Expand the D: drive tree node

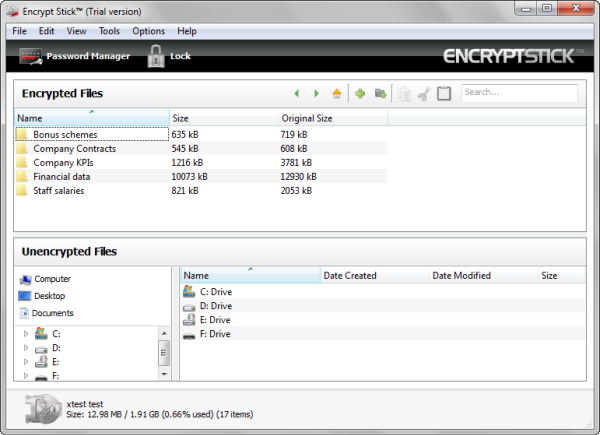(x=26, y=348)
